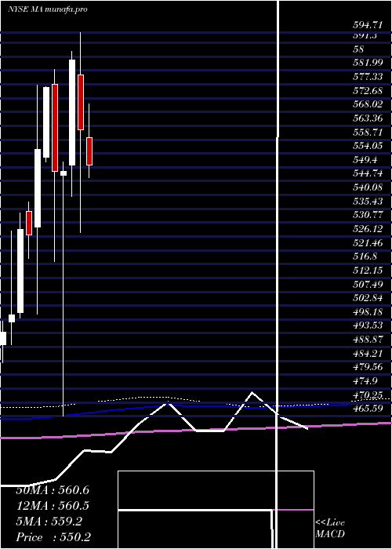
Task: Click the 479.56 price label
Action: tap(368, 367)
